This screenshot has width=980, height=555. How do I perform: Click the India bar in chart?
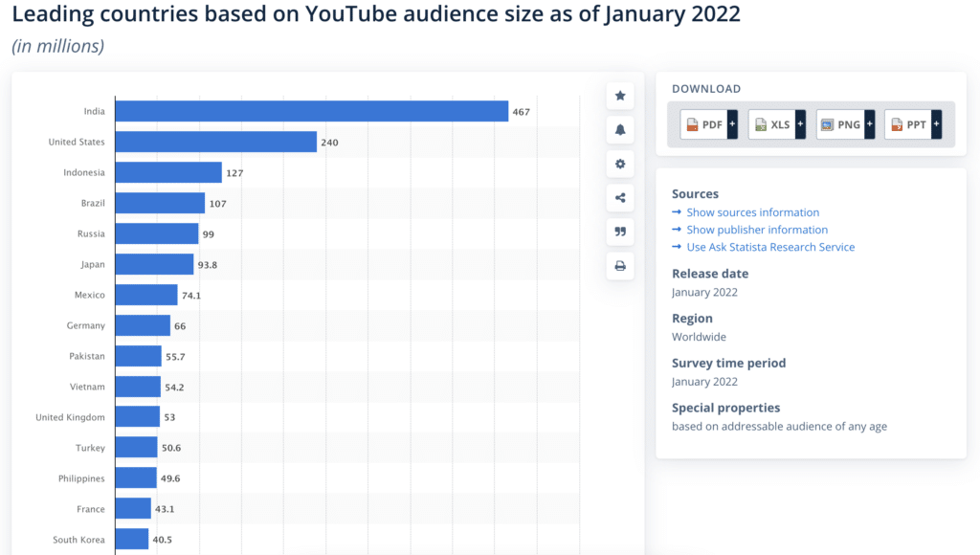point(312,111)
